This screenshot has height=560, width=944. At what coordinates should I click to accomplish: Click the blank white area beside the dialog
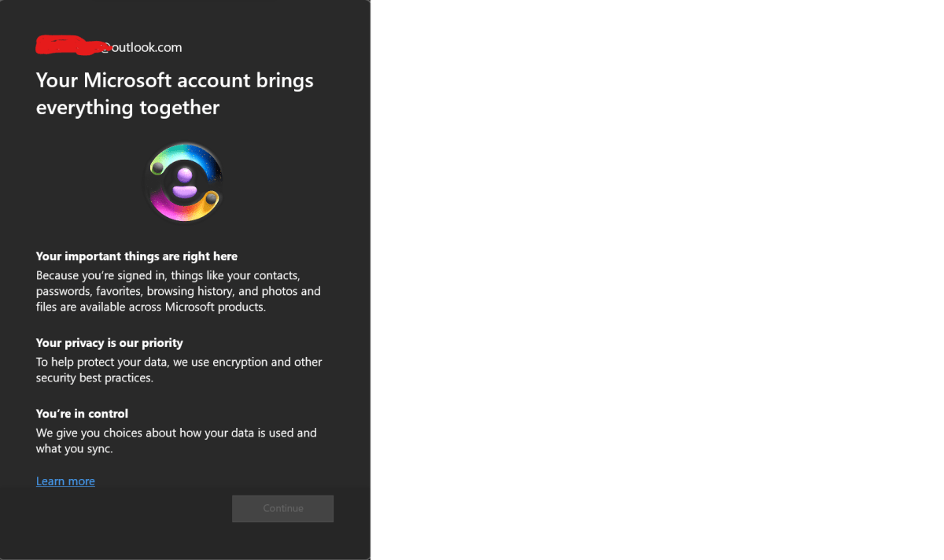click(657, 280)
